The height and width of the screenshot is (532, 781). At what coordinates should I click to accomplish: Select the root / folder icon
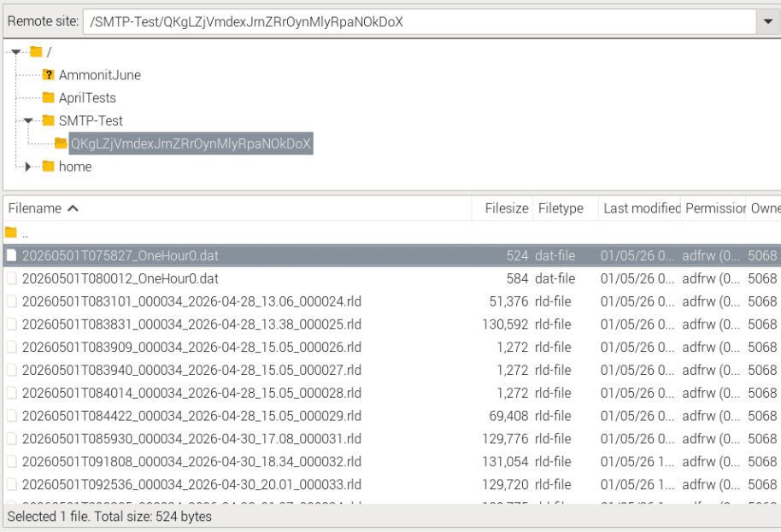pos(36,52)
